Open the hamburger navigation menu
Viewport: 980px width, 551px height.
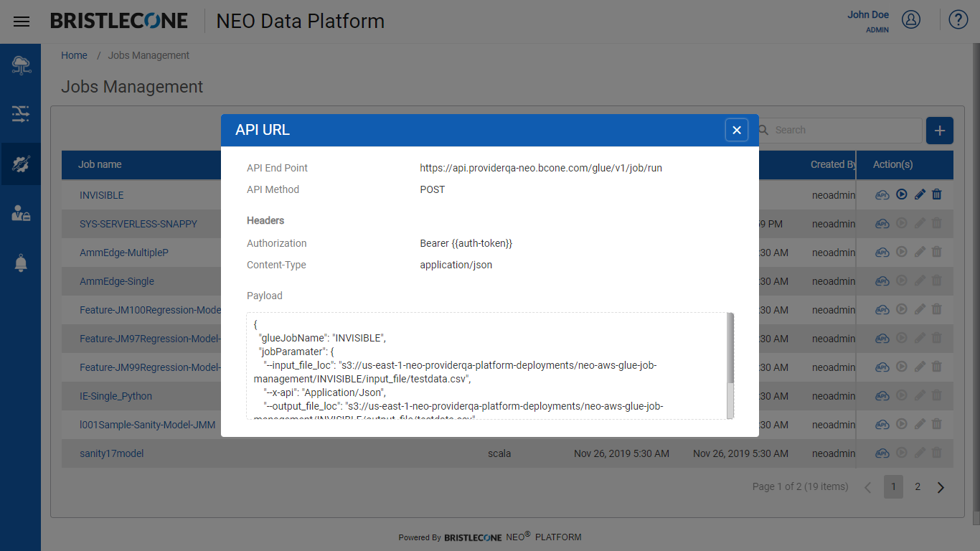22,22
